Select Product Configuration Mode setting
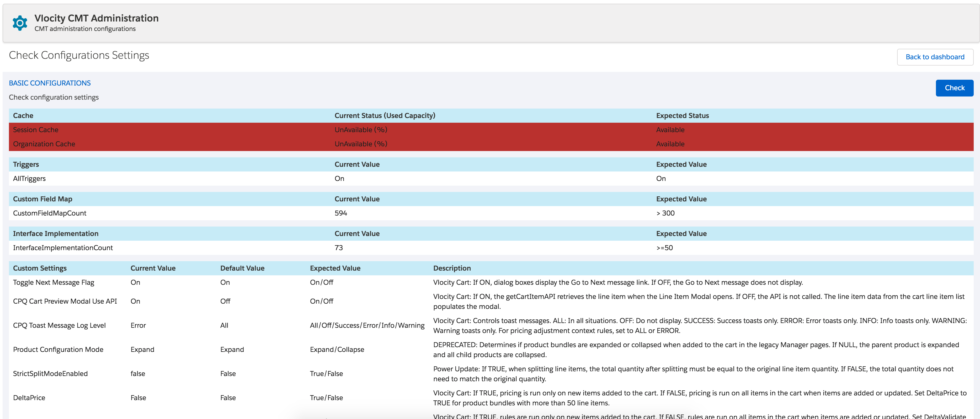This screenshot has height=419, width=980. pos(58,350)
